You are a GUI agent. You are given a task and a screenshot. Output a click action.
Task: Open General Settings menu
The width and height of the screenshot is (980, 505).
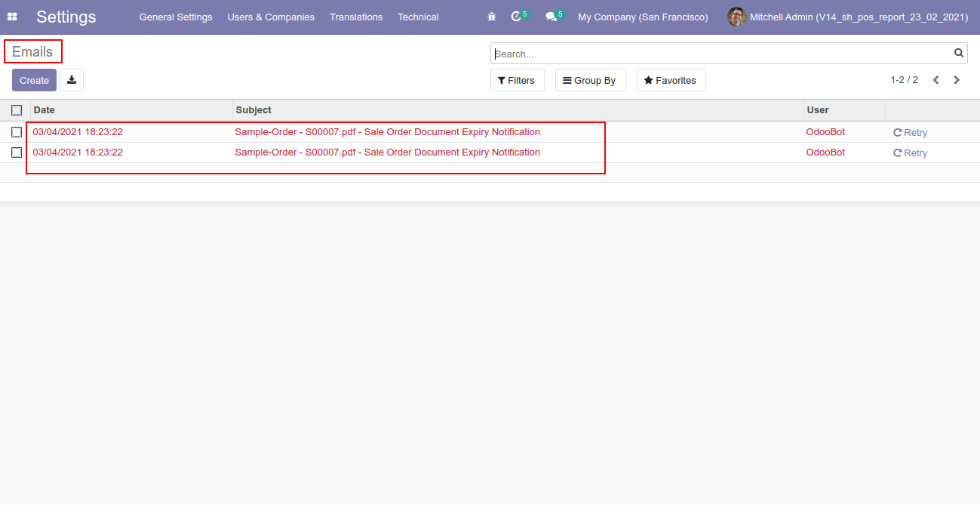click(176, 17)
